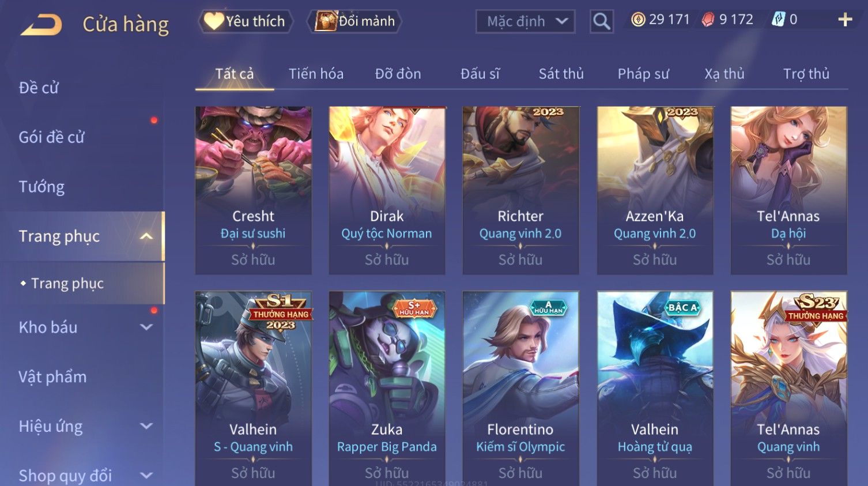Image resolution: width=868 pixels, height=486 pixels.
Task: Switch to the Sát thủ tab
Action: 561,74
